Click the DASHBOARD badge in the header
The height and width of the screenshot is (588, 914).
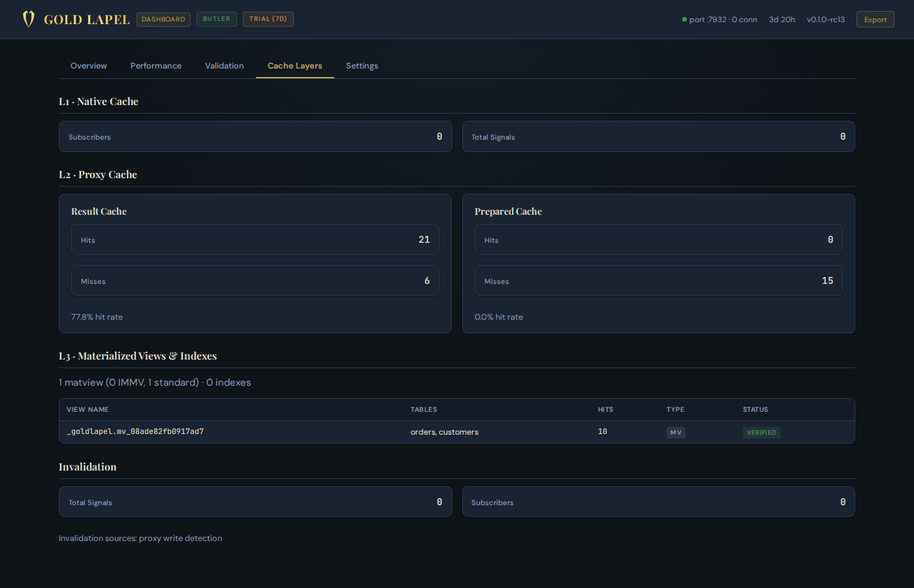[x=163, y=19]
